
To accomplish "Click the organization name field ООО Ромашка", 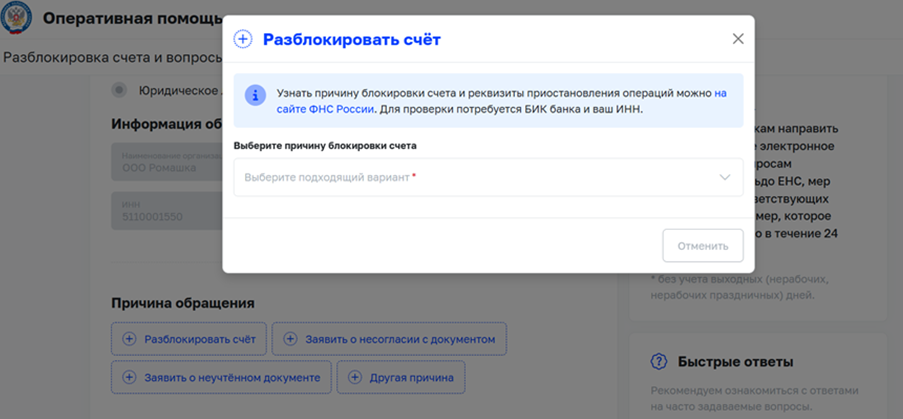I will (166, 162).
